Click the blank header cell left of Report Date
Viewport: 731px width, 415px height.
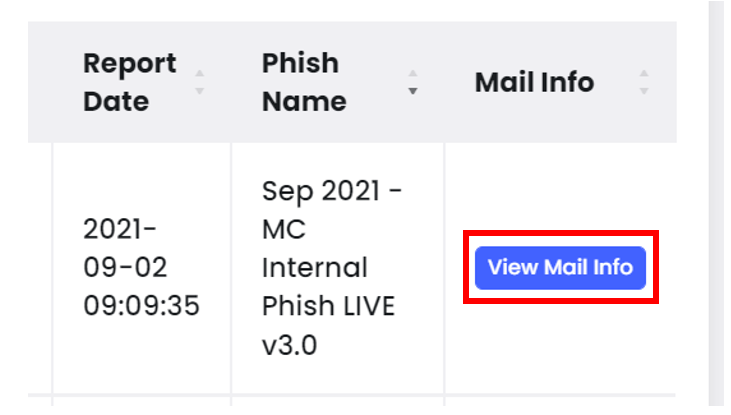(40, 82)
